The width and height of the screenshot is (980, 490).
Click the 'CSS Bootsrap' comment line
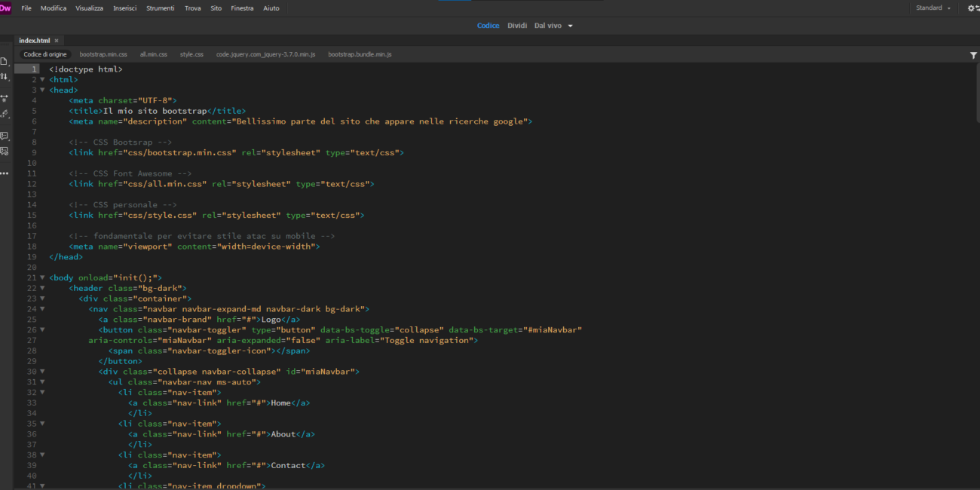click(121, 142)
